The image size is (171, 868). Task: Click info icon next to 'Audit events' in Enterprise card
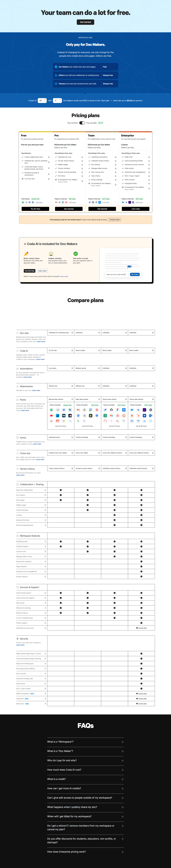pyautogui.click(x=149, y=168)
